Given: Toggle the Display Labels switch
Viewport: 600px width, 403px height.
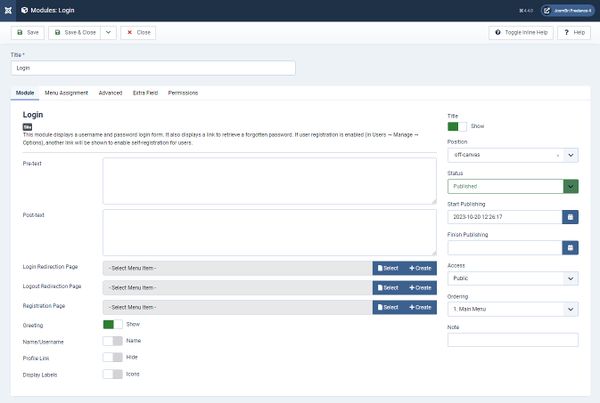Looking at the screenshot, I should coord(112,374).
